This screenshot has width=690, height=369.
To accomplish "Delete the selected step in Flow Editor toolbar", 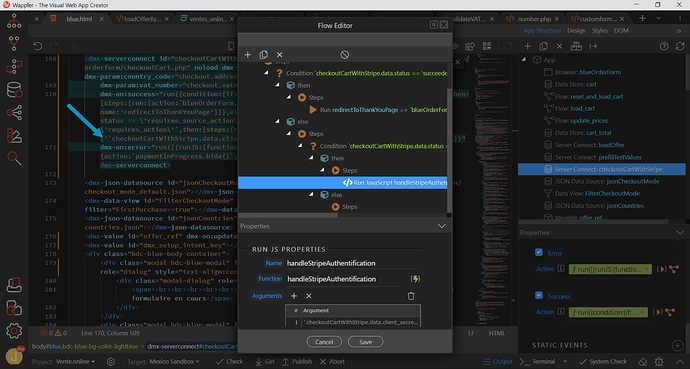I will (279, 55).
